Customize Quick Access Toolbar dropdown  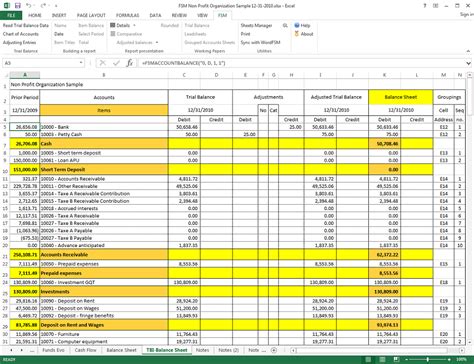pos(56,6)
